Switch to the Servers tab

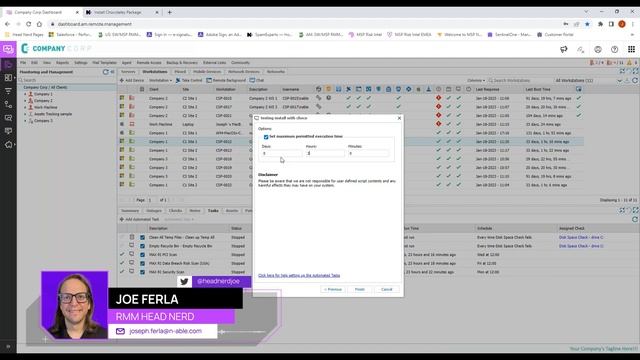coord(128,72)
